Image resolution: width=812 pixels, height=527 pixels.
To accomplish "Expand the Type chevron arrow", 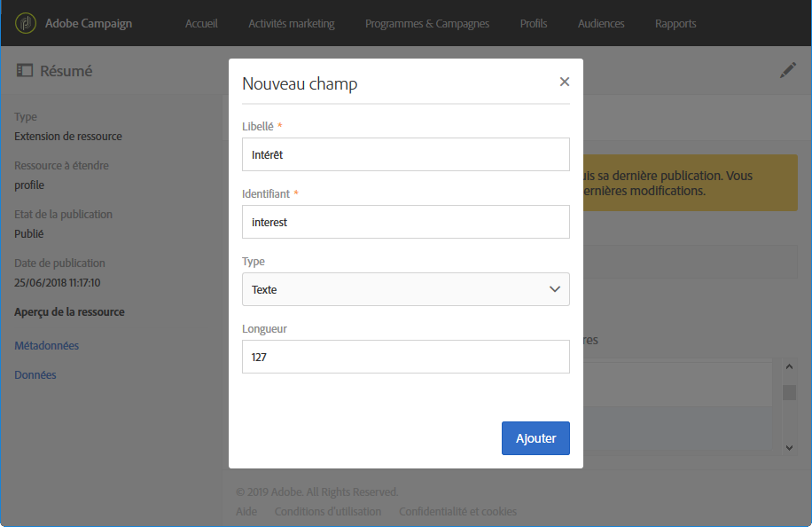I will coord(555,289).
